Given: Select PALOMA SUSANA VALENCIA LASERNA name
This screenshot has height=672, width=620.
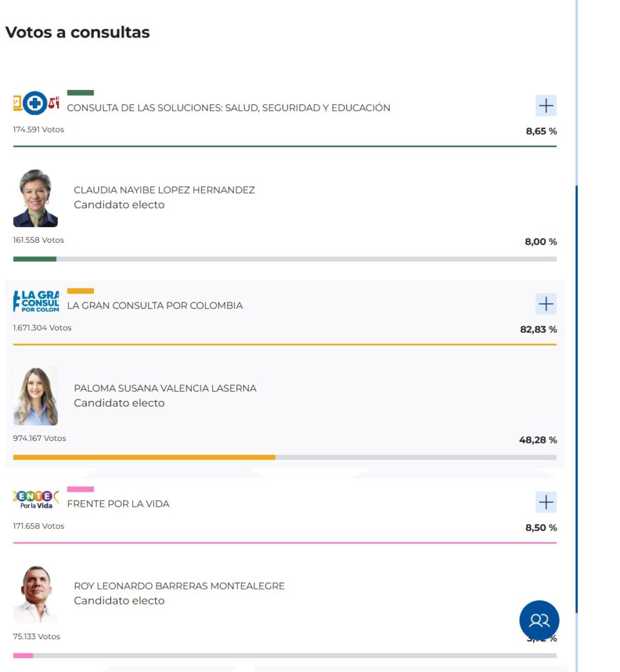Looking at the screenshot, I should 165,388.
